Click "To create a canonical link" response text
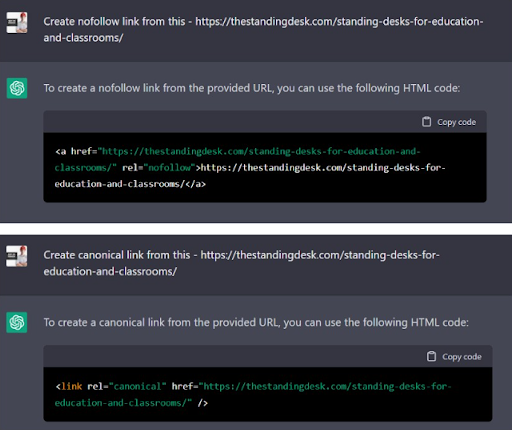This screenshot has height=430, width=512. coord(256,323)
